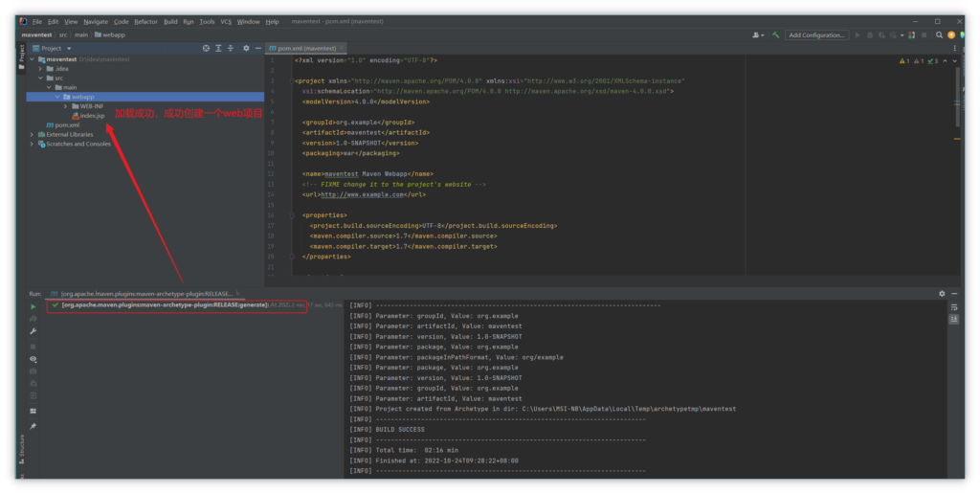The image size is (980, 494).
Task: Click the Debug bug icon in toolbar
Action: coord(869,35)
